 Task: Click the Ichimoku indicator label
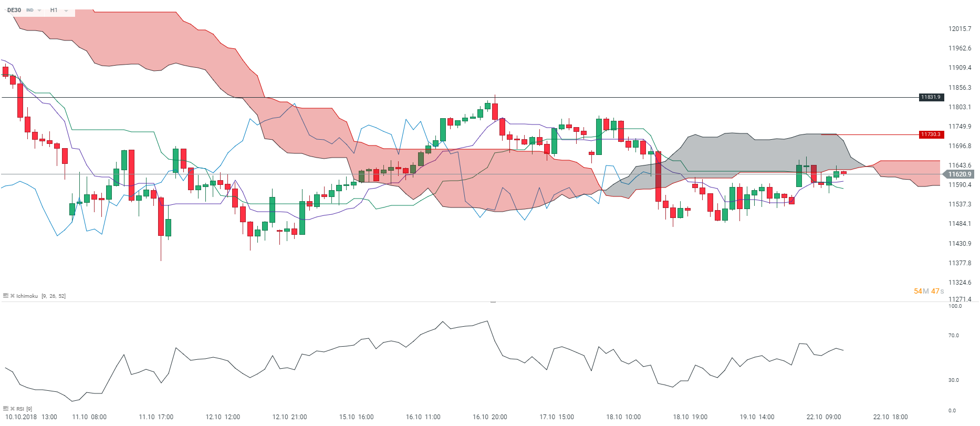tap(27, 296)
